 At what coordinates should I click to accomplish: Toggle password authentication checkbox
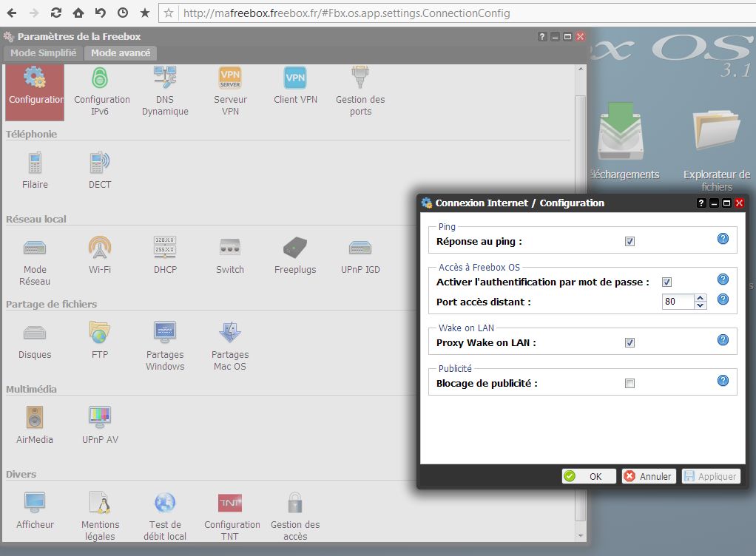tap(666, 282)
